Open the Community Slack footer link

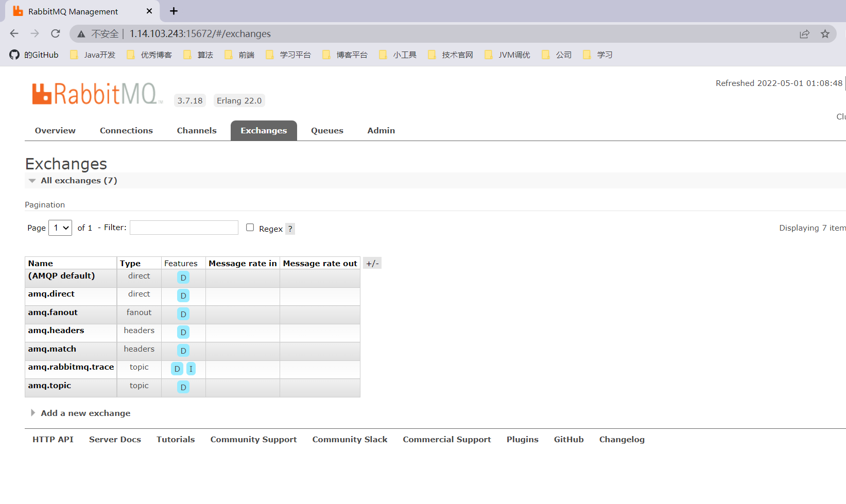[350, 440]
